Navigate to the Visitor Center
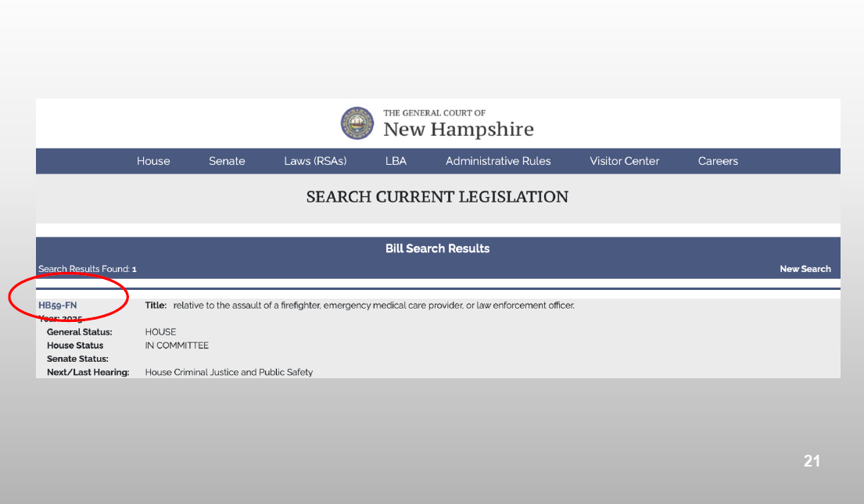Image resolution: width=864 pixels, height=504 pixels. [624, 161]
